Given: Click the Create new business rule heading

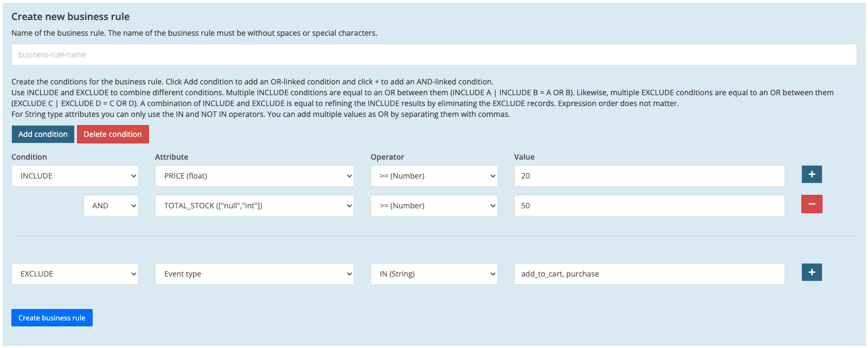Looking at the screenshot, I should pyautogui.click(x=70, y=17).
